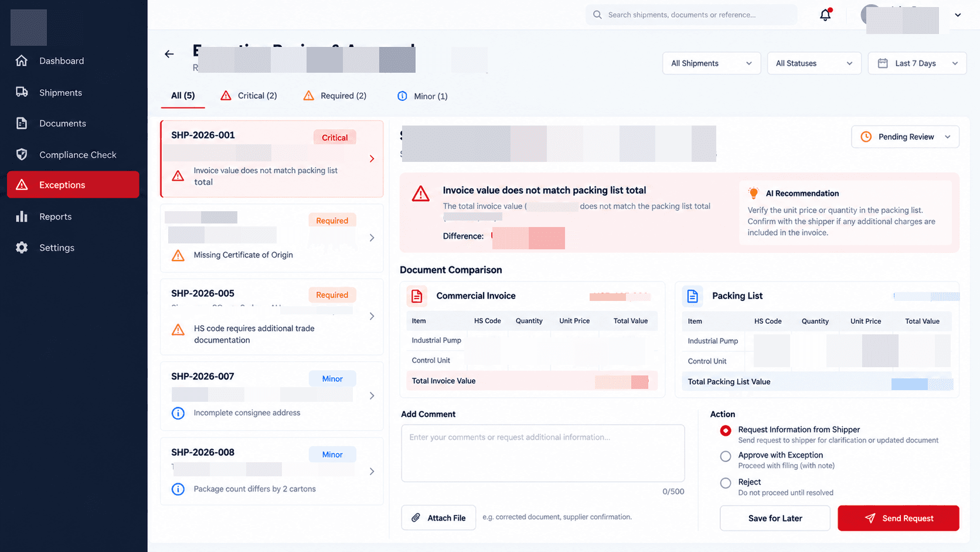Click the Total Invoice Value row label
This screenshot has width=980, height=552.
coord(444,381)
